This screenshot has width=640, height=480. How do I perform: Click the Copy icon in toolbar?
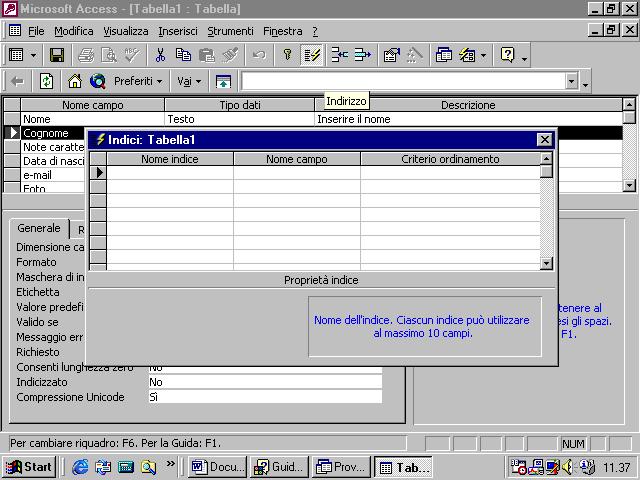(x=183, y=55)
